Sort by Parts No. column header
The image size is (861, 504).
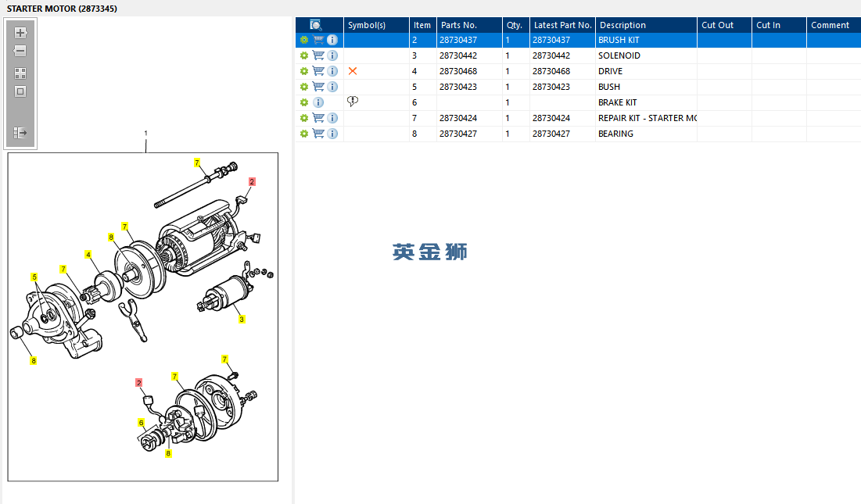pyautogui.click(x=469, y=25)
